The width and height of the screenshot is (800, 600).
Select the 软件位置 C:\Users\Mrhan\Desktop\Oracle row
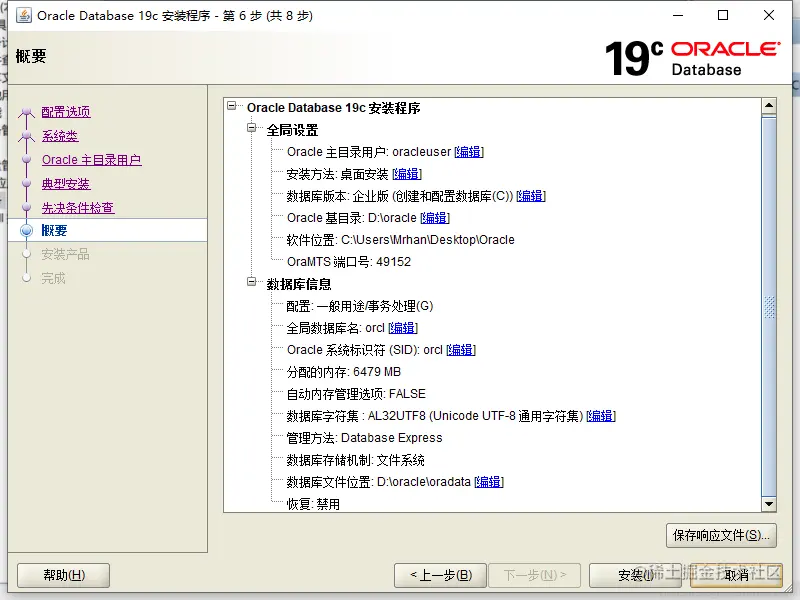401,240
